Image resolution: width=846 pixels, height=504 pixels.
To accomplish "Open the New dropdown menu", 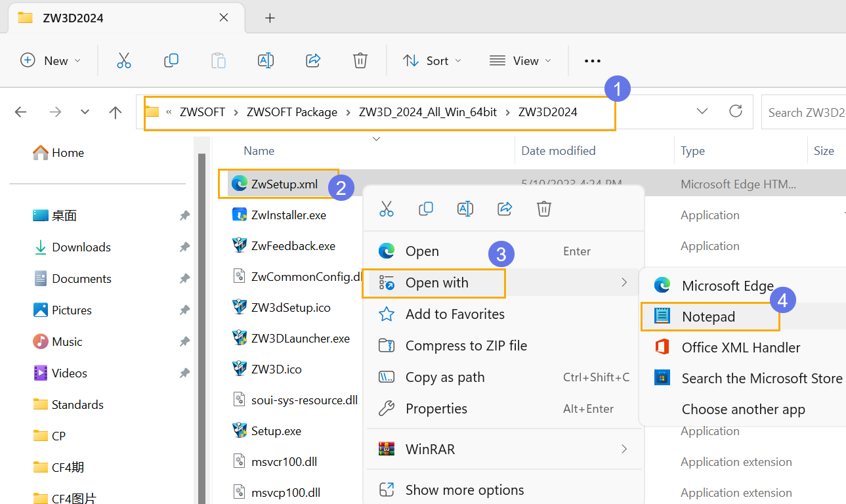I will tap(51, 60).
